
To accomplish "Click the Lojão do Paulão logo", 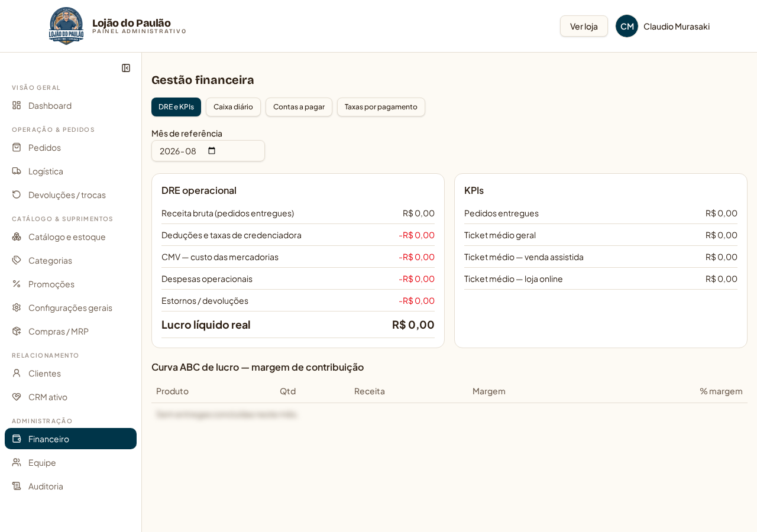I will (66, 26).
